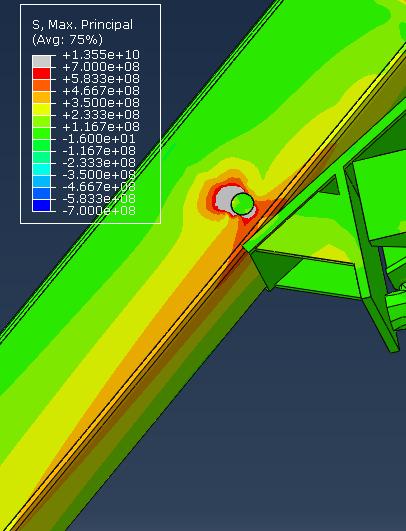Click the cyan legend color band
Image resolution: width=406 pixels, height=531 pixels.
(x=41, y=169)
